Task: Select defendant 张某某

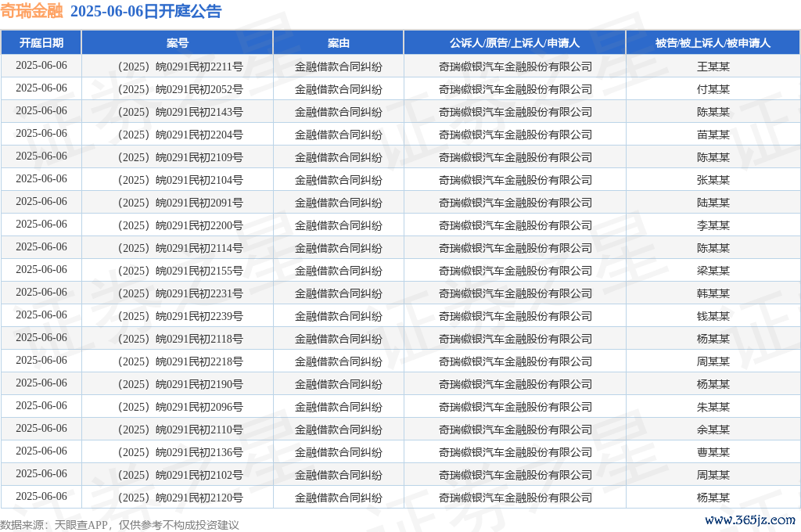Action: [713, 180]
